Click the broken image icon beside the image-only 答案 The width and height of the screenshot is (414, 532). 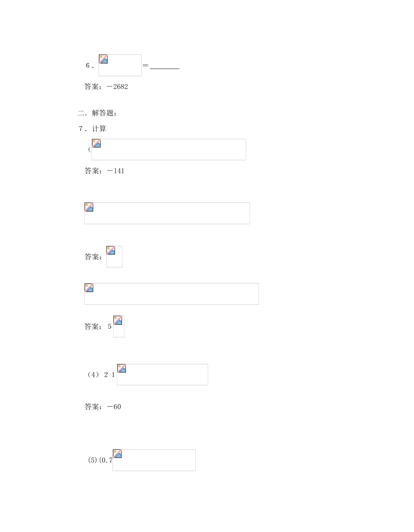(x=111, y=250)
